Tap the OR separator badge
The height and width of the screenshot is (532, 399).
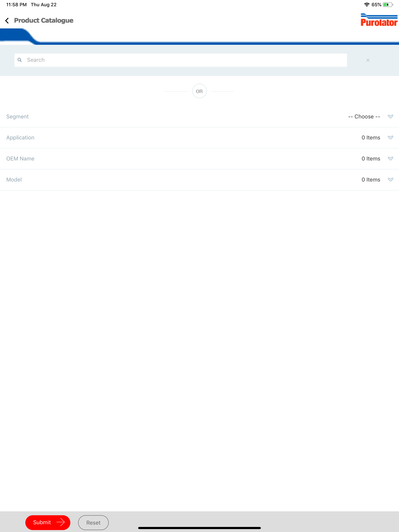199,91
